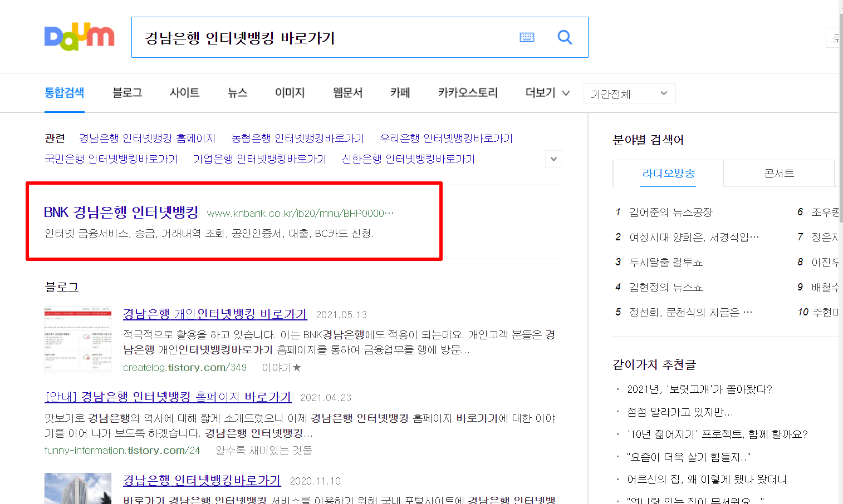Open blog post 경남은행 개인인터넷뱅킹 바로가기
This screenshot has height=504, width=843.
[x=215, y=314]
